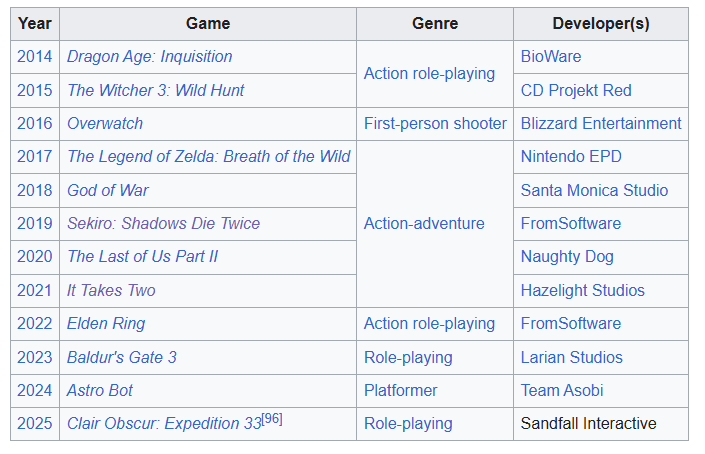The height and width of the screenshot is (454, 705).
Task: Open Legend of Zelda: Breath of the Wild
Action: 208,157
